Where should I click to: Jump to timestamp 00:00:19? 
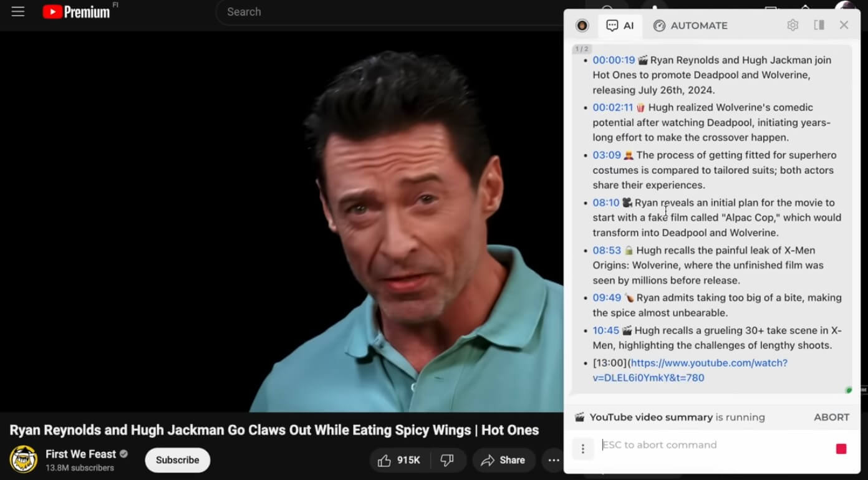tap(614, 60)
